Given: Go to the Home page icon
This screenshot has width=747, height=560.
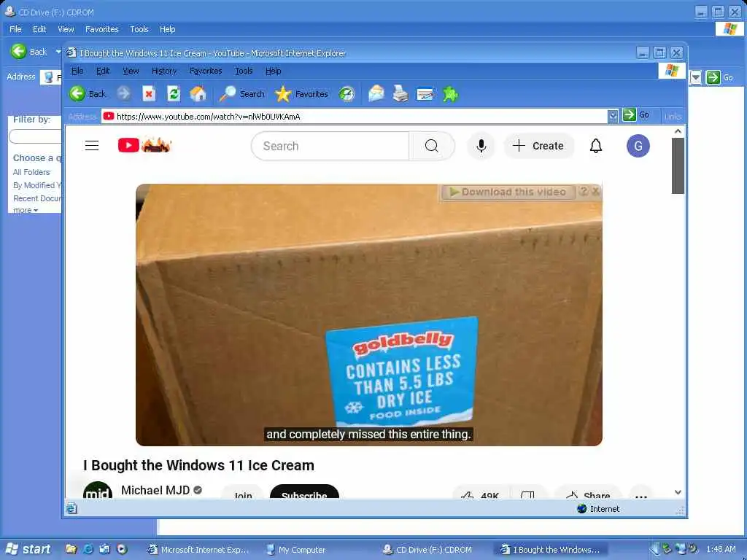Looking at the screenshot, I should click(198, 94).
